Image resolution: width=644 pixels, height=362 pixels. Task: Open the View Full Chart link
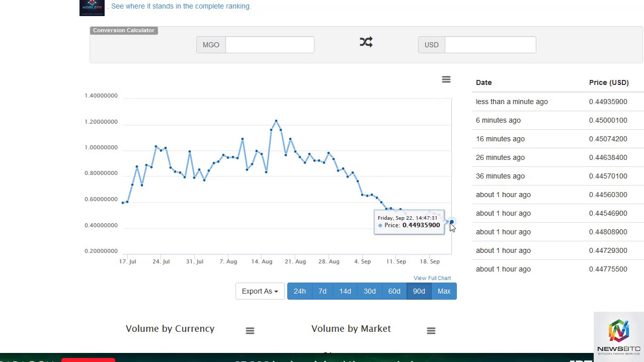pos(432,278)
